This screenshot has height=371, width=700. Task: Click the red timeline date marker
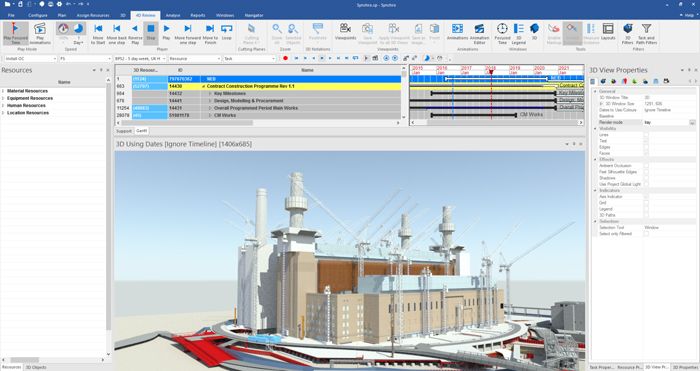(491, 72)
